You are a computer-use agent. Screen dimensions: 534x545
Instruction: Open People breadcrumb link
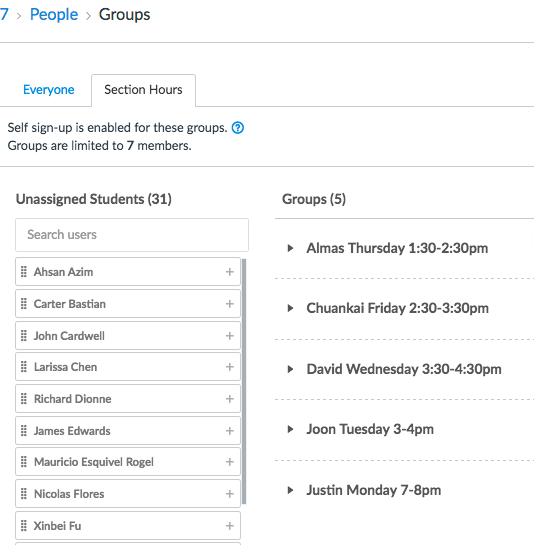[x=54, y=15]
